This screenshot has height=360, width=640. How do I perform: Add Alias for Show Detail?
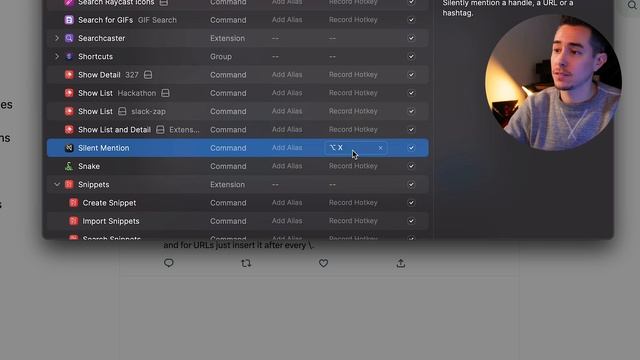coord(287,75)
